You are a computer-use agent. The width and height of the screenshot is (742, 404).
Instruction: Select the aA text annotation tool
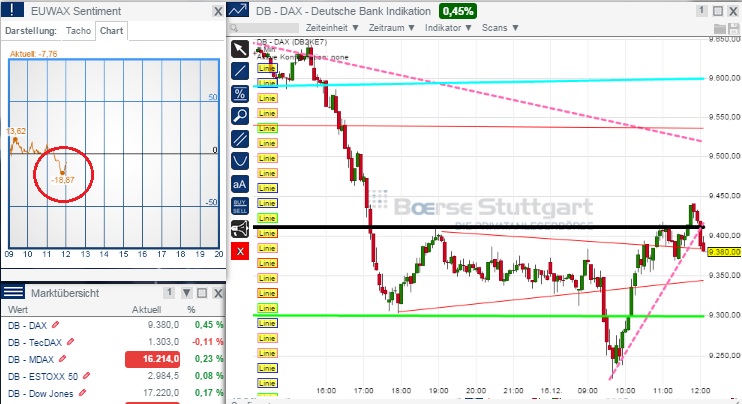click(239, 183)
